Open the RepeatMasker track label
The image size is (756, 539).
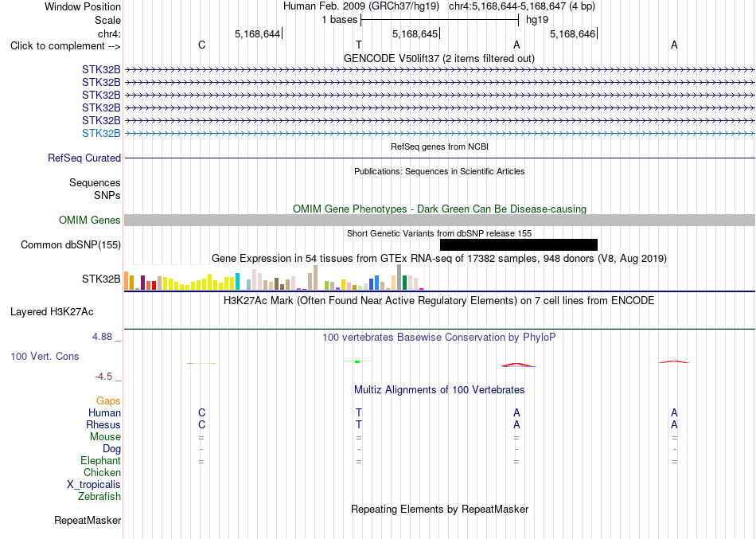pos(88,521)
